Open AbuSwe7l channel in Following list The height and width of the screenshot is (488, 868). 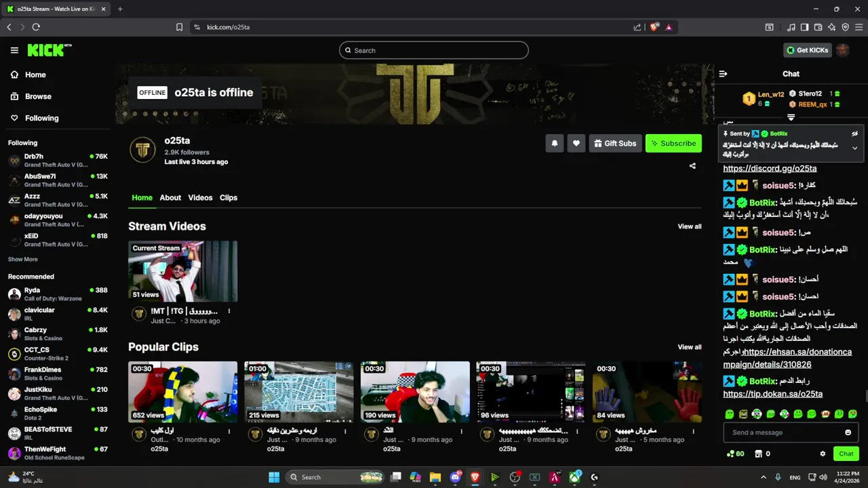click(x=58, y=180)
